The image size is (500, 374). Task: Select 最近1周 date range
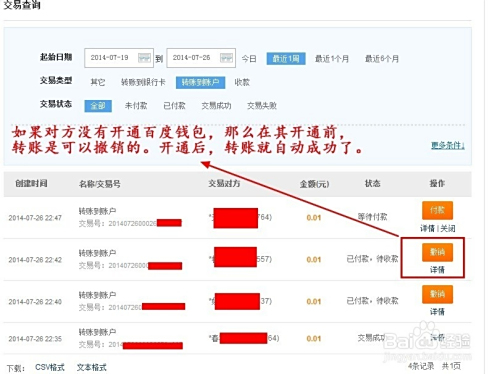pyautogui.click(x=286, y=59)
